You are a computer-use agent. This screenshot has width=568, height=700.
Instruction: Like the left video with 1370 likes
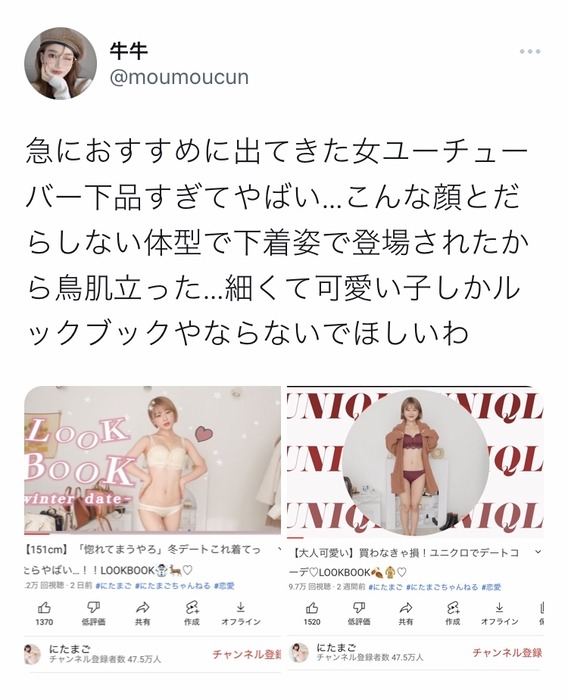click(44, 613)
